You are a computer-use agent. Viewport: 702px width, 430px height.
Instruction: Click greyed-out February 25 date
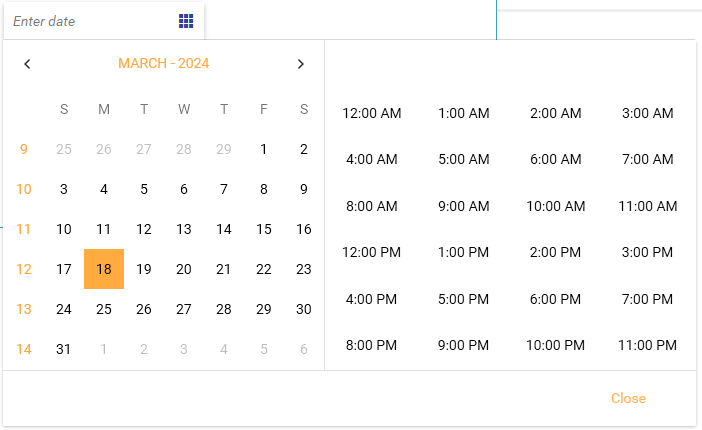[64, 149]
